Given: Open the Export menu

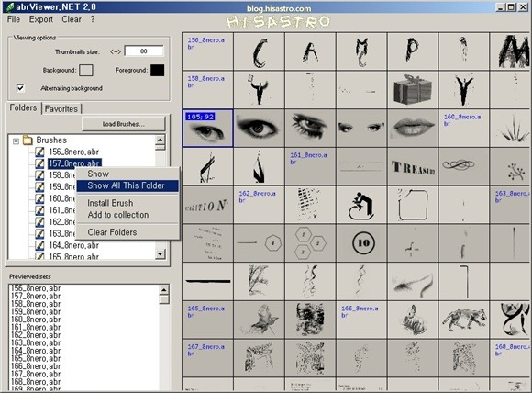Looking at the screenshot, I should pos(41,19).
